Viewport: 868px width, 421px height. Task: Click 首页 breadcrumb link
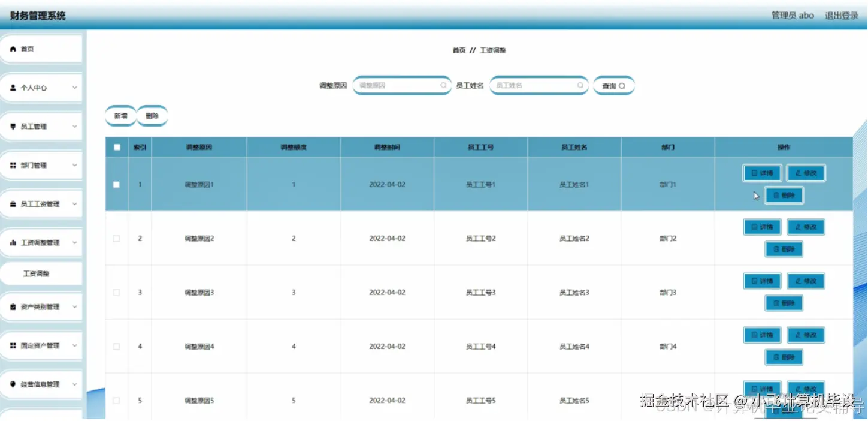pyautogui.click(x=459, y=50)
